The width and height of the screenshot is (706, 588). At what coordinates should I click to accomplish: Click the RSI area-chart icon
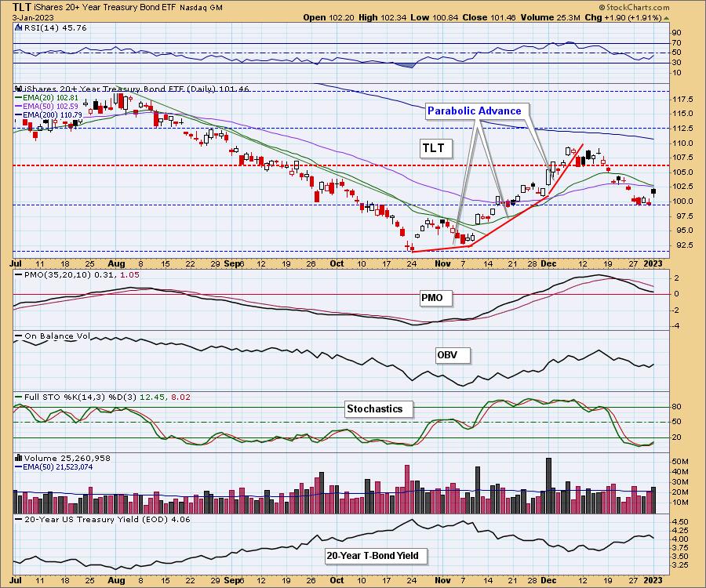point(18,27)
